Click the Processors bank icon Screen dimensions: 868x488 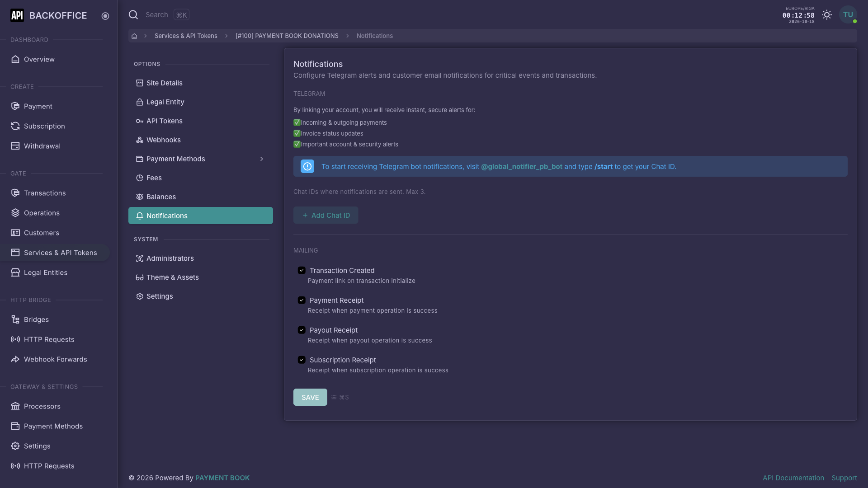click(x=15, y=406)
